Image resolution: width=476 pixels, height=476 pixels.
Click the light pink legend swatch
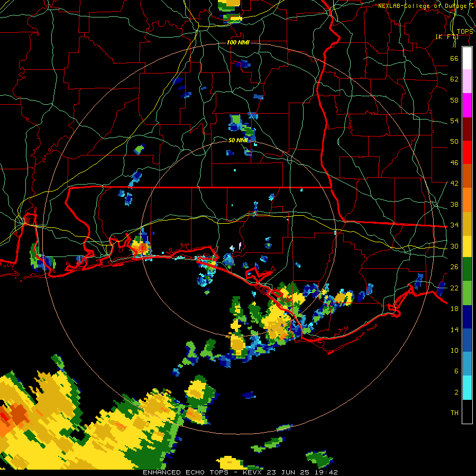(x=467, y=81)
